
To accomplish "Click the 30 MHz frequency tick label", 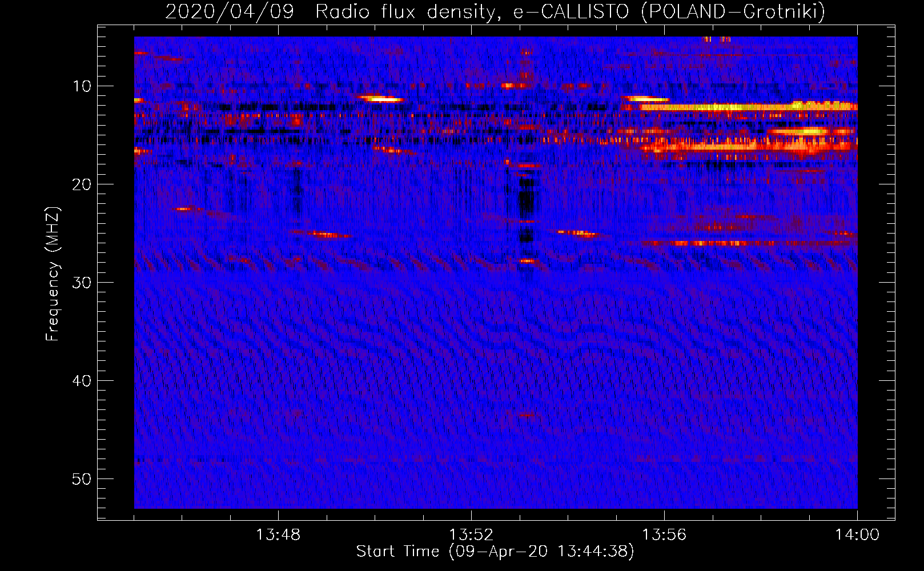I will coord(82,283).
